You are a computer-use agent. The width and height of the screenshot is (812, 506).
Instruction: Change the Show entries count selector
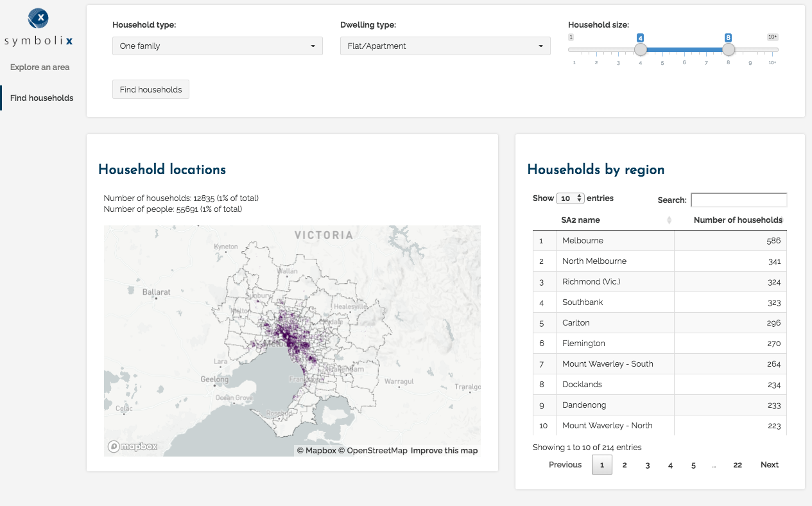click(x=570, y=198)
